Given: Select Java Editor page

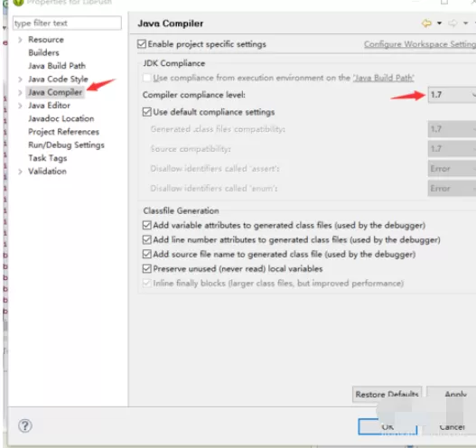Looking at the screenshot, I should pos(49,106).
